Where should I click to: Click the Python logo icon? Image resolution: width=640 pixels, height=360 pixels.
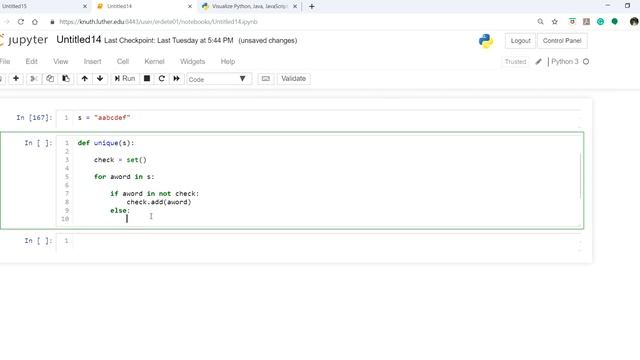tap(486, 41)
